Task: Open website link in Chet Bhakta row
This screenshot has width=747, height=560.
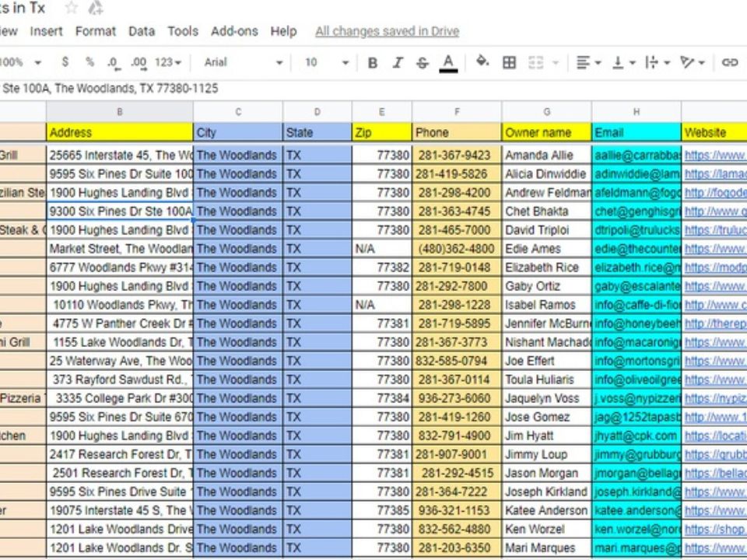Action: (716, 212)
